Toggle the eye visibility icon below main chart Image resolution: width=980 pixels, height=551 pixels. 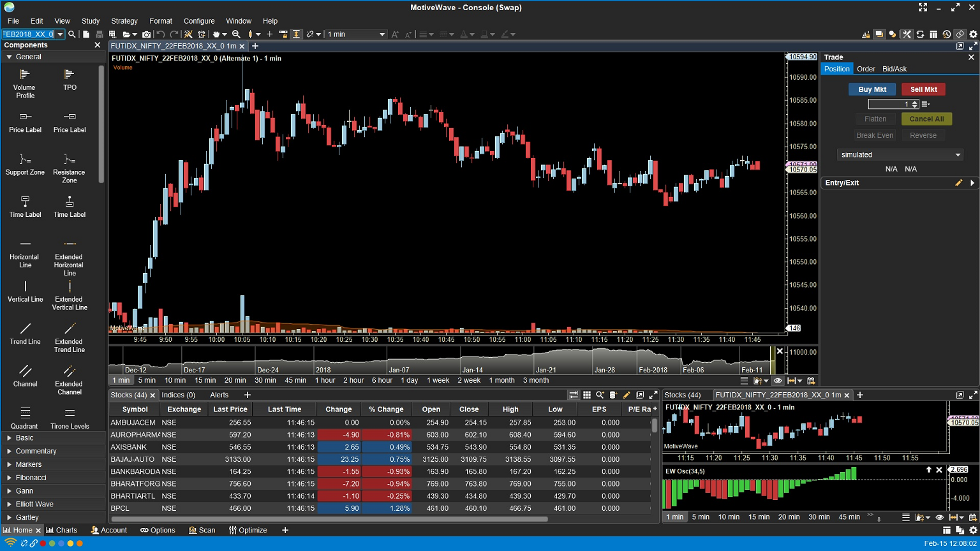tap(778, 381)
